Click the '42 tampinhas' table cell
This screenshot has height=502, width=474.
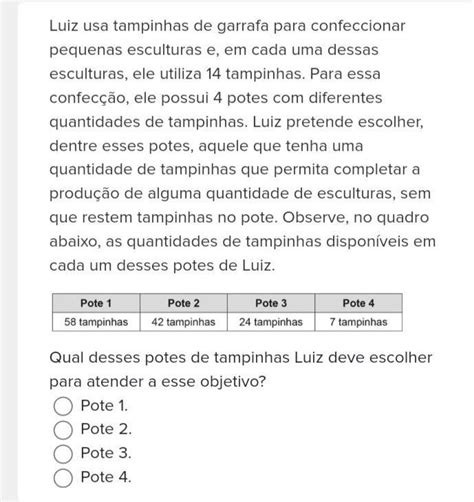pyautogui.click(x=184, y=322)
